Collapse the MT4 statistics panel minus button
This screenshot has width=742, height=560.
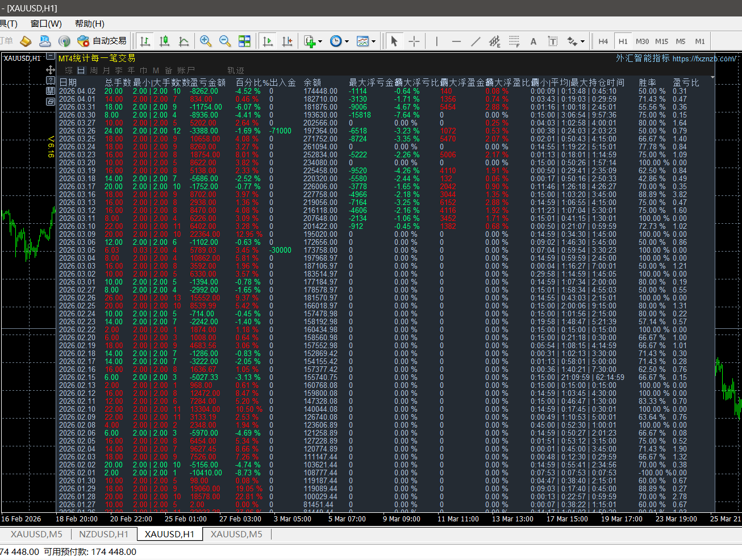click(51, 57)
